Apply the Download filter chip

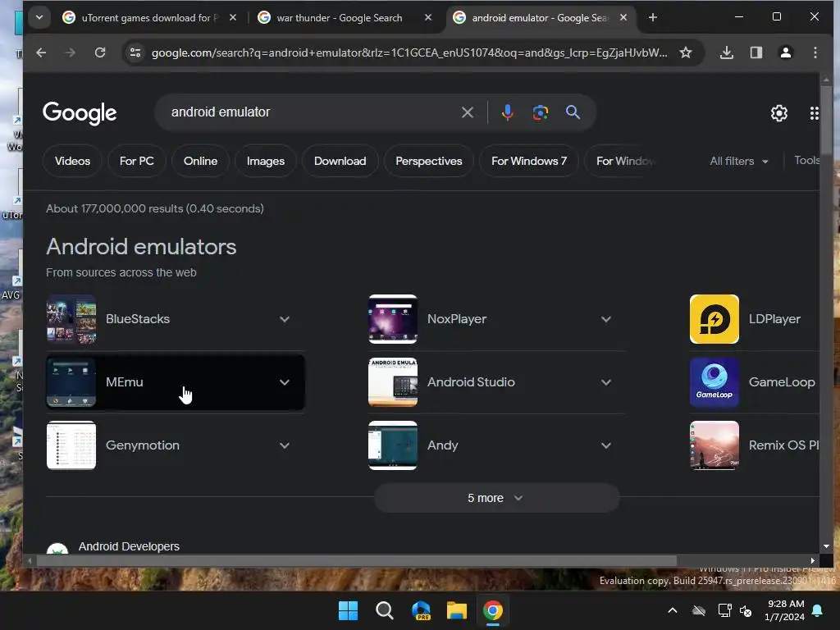tap(340, 161)
